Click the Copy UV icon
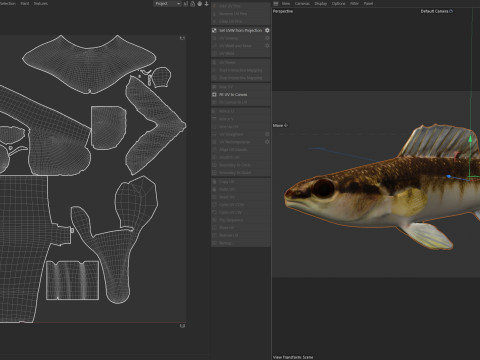480x360 pixels. coord(214,182)
